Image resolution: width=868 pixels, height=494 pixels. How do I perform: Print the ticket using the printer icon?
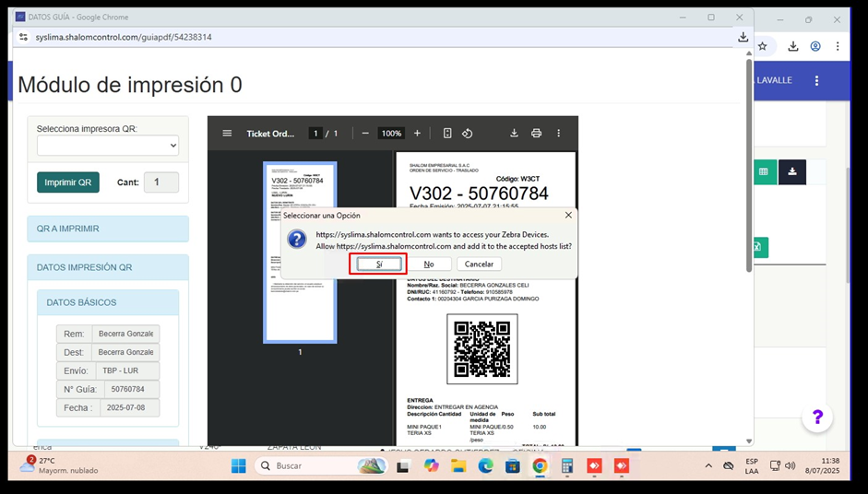[x=536, y=134]
